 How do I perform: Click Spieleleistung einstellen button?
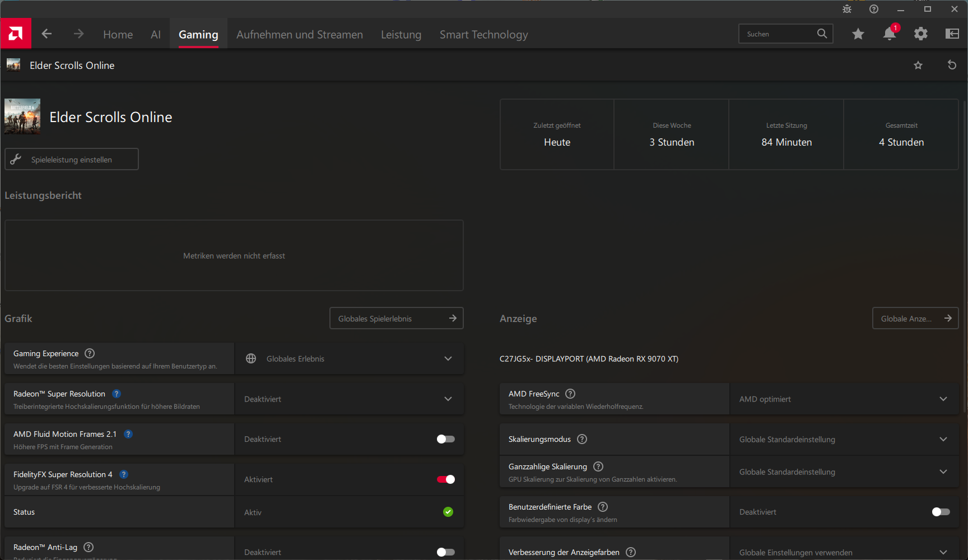(72, 159)
